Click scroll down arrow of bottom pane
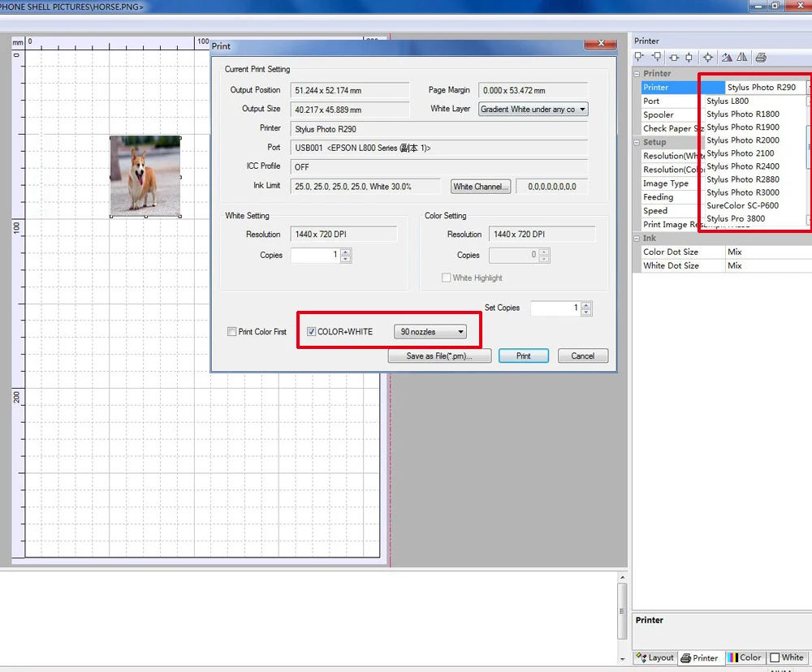 point(622,659)
